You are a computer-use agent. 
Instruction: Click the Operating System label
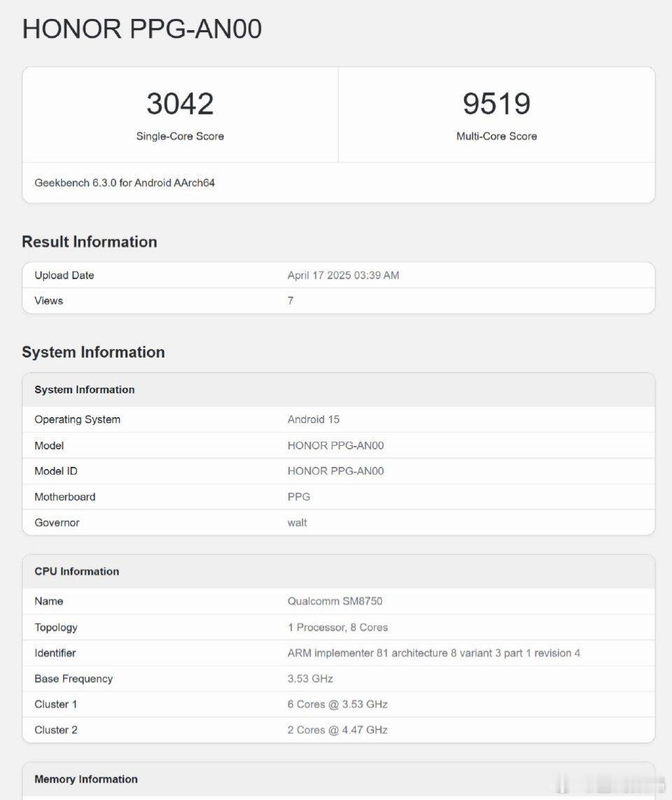click(78, 419)
